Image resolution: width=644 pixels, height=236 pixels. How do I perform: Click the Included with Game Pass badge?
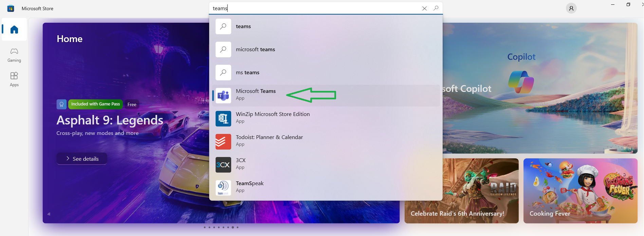tap(95, 104)
